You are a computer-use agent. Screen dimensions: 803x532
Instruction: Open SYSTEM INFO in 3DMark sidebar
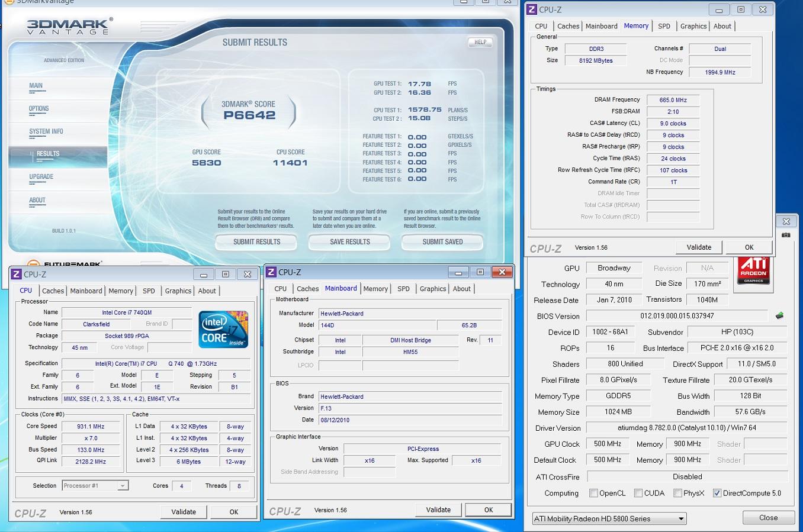point(46,131)
